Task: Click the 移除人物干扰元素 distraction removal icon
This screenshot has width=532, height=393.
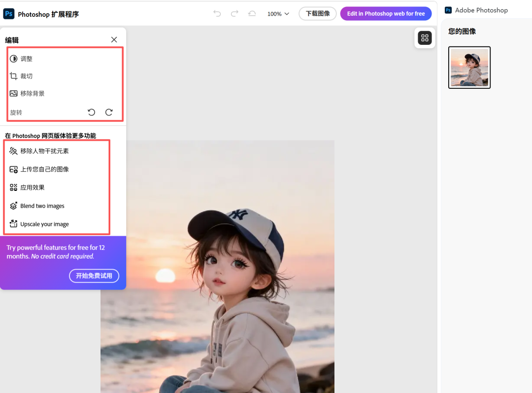Action: 13,151
